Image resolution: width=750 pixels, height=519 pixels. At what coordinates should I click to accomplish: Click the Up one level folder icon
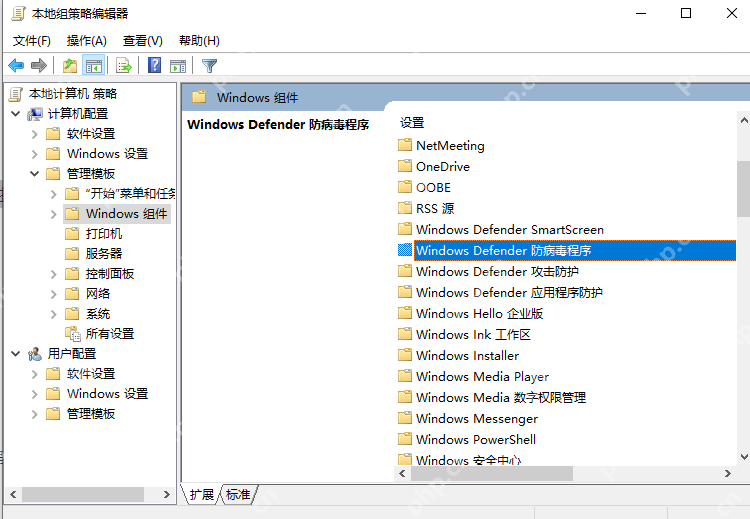[70, 66]
